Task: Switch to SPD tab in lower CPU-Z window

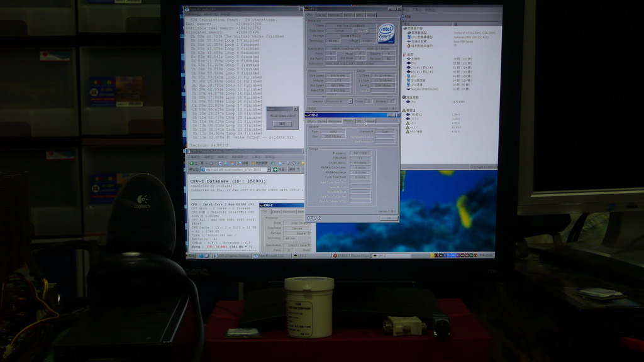Action: (x=359, y=121)
